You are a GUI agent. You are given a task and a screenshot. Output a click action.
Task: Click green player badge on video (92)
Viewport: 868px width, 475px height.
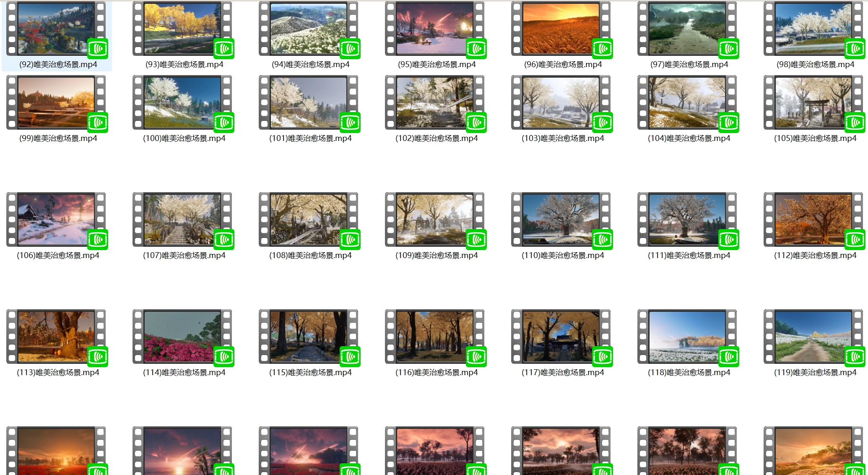(98, 49)
